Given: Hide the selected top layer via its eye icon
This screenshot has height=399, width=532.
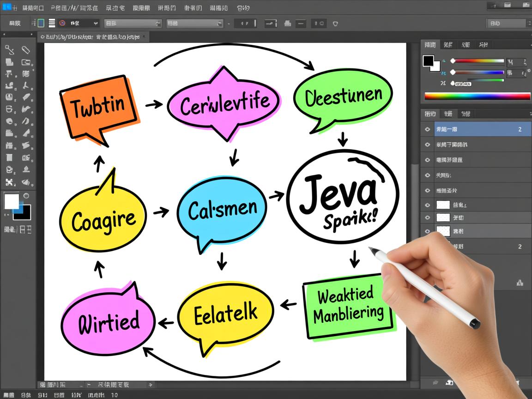Looking at the screenshot, I should coord(427,129).
